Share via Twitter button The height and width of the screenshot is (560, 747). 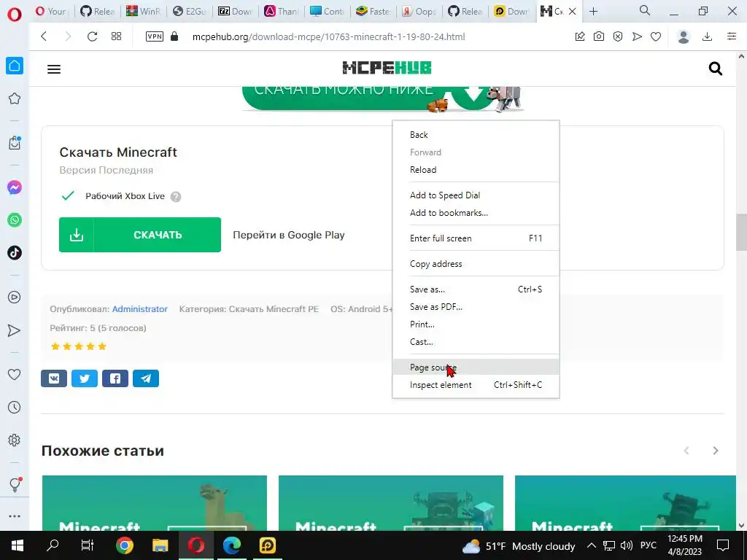85,378
